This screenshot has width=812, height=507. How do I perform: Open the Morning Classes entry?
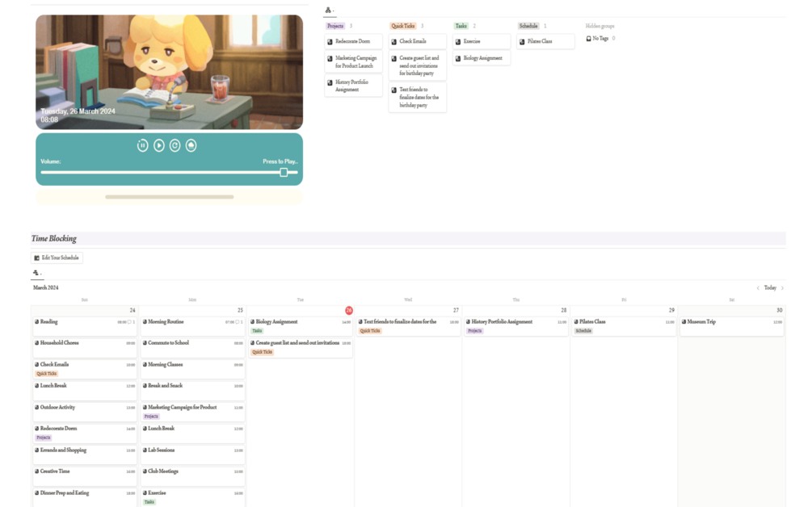[192, 369]
